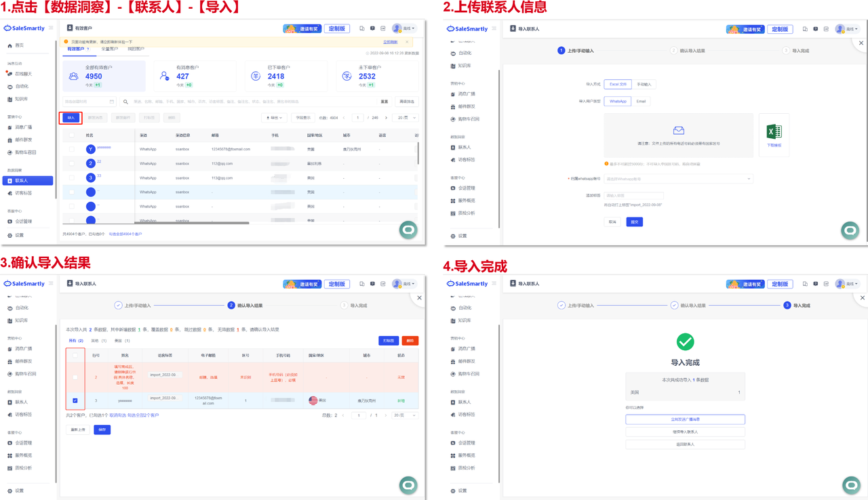Click the blue 保存 button in step 3
Screen dimensions: 868x500
pyautogui.click(x=102, y=430)
